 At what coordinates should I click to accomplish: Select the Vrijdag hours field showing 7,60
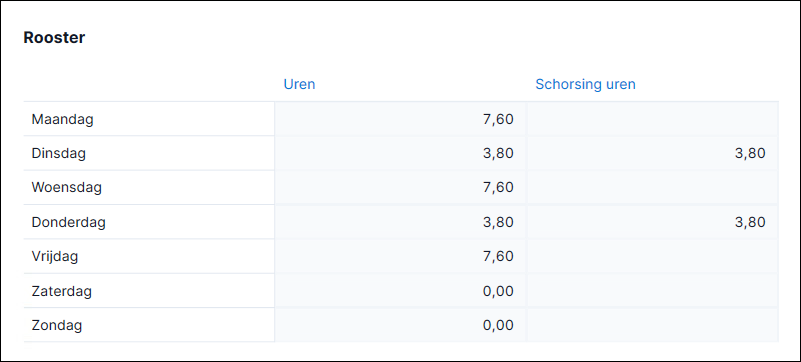(x=400, y=256)
